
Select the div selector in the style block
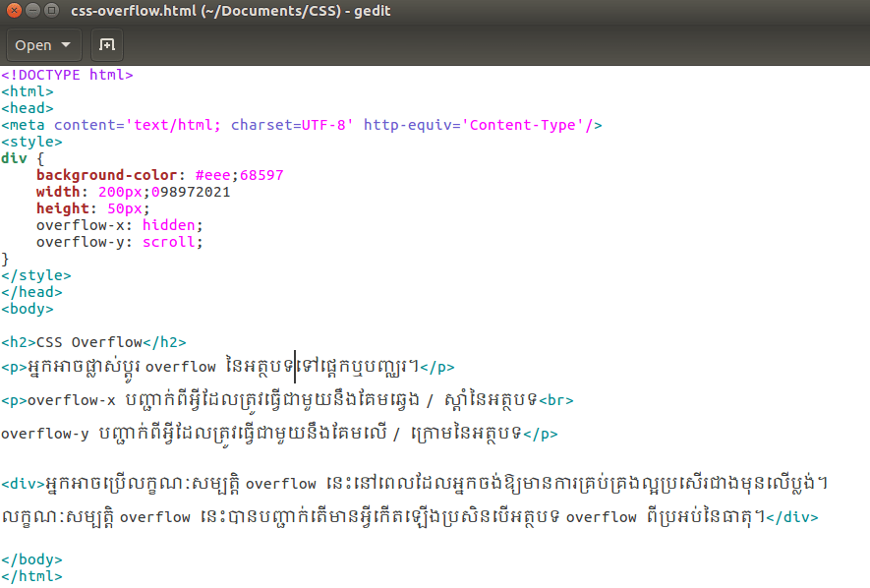[x=12, y=157]
